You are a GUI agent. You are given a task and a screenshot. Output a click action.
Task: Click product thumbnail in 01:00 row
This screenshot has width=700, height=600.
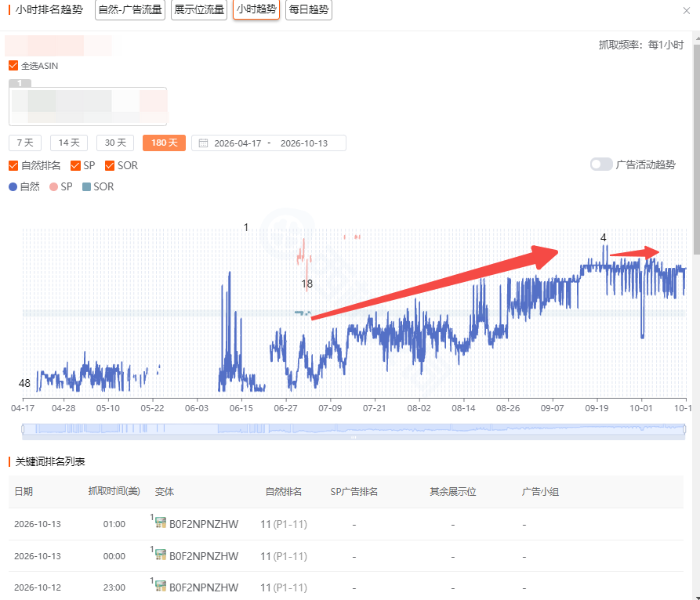[161, 522]
